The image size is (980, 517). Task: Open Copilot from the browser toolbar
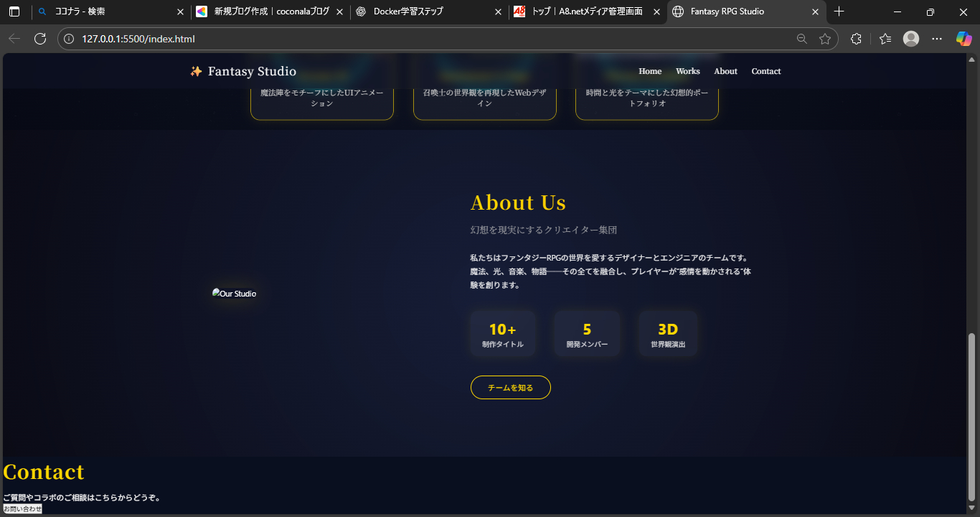963,38
